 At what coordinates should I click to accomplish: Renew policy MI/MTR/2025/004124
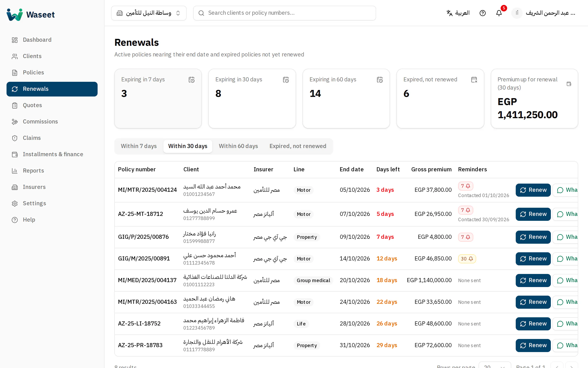click(x=533, y=190)
